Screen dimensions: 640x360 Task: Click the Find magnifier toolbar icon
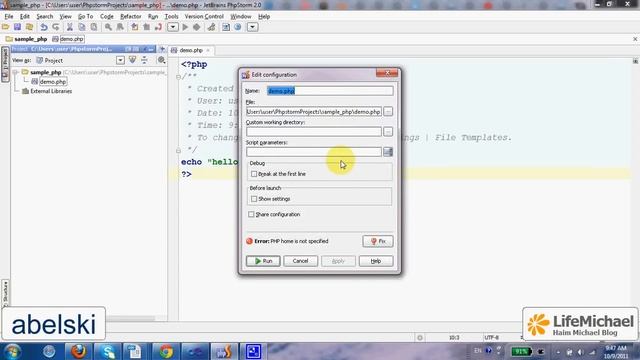pos(108,27)
